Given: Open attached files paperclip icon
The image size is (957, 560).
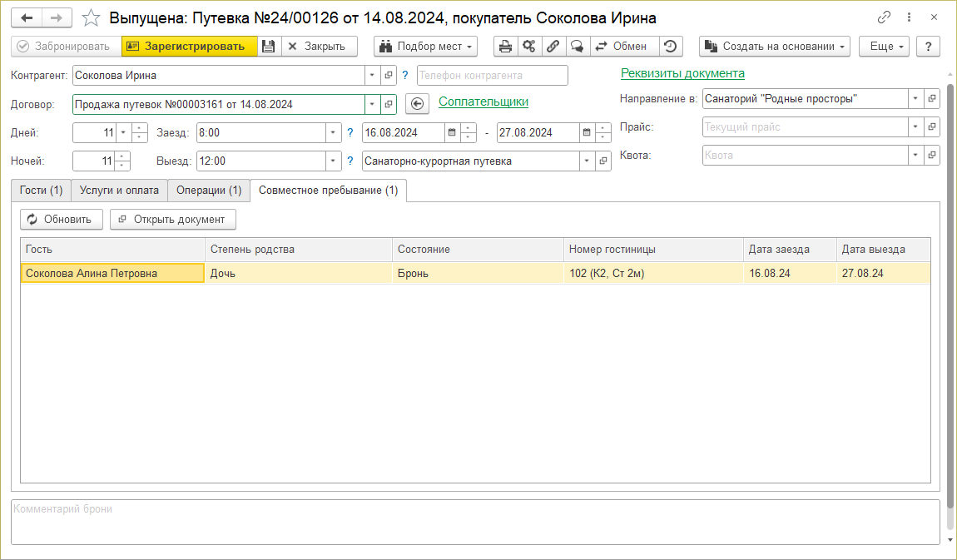Looking at the screenshot, I should coord(553,47).
